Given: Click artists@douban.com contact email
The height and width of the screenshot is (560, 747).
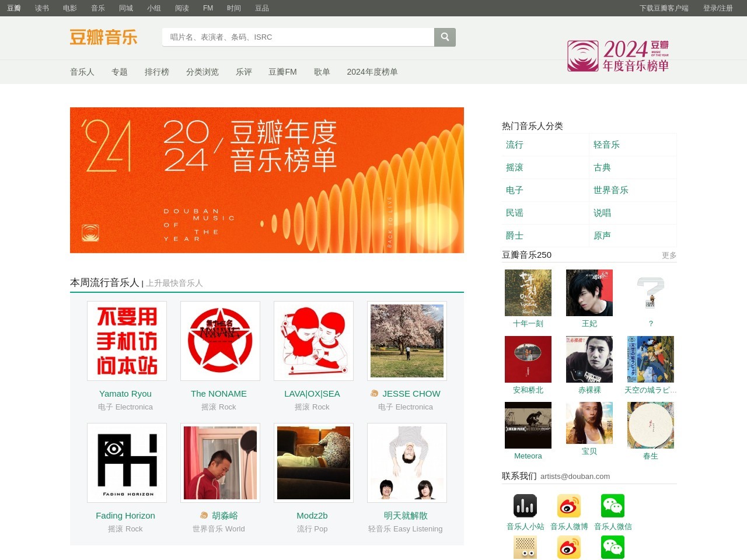Looking at the screenshot, I should [575, 476].
